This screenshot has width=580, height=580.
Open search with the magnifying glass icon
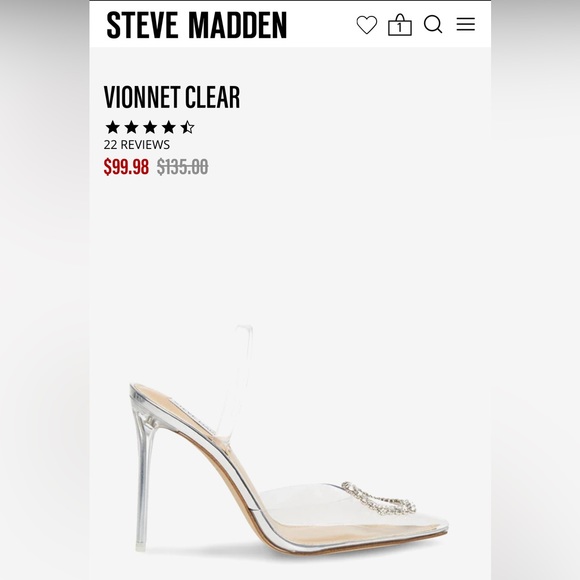[x=433, y=24]
